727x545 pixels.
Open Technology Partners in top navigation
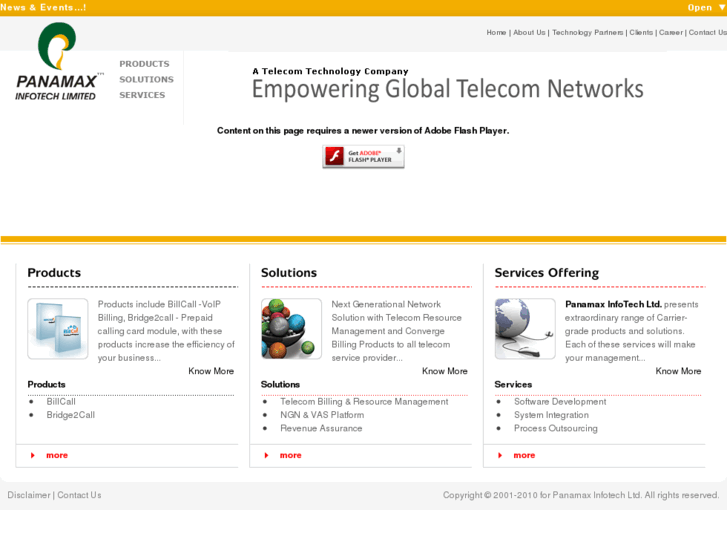click(587, 32)
